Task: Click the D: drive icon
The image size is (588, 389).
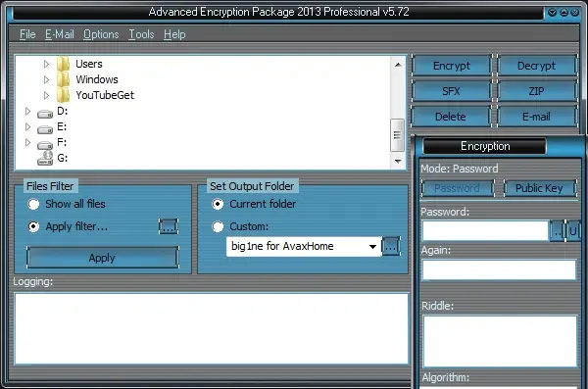Action: (45, 113)
